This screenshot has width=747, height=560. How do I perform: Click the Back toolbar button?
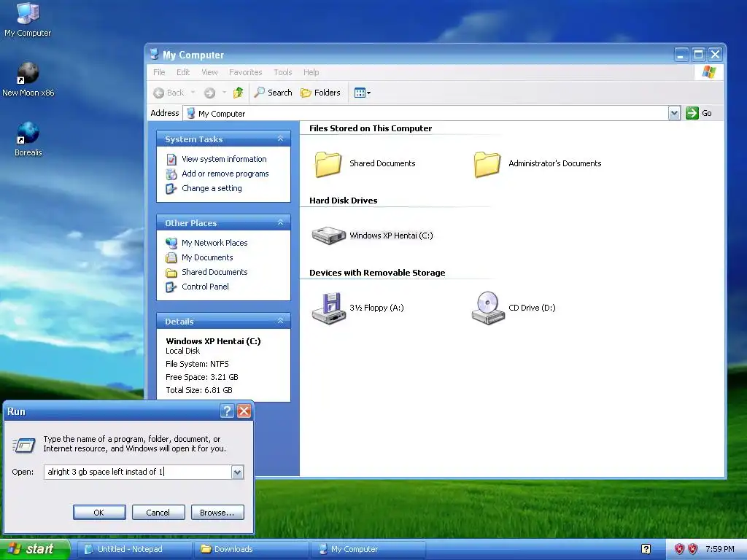coord(169,93)
